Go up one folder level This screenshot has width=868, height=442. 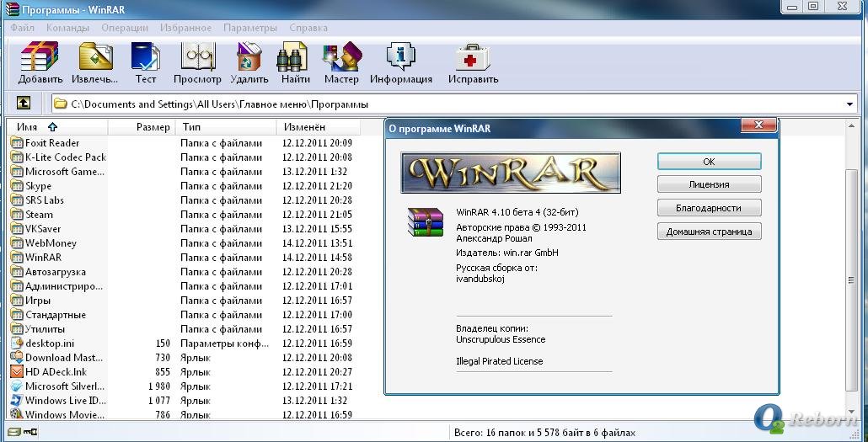pos(24,103)
